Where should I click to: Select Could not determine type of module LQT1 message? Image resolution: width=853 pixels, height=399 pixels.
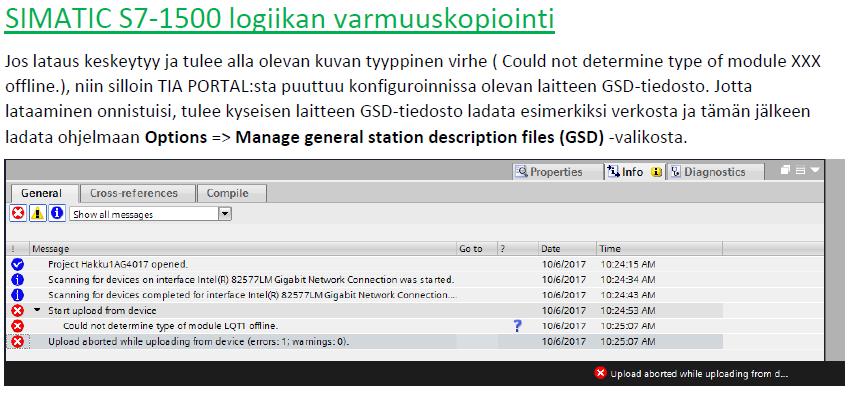click(171, 326)
